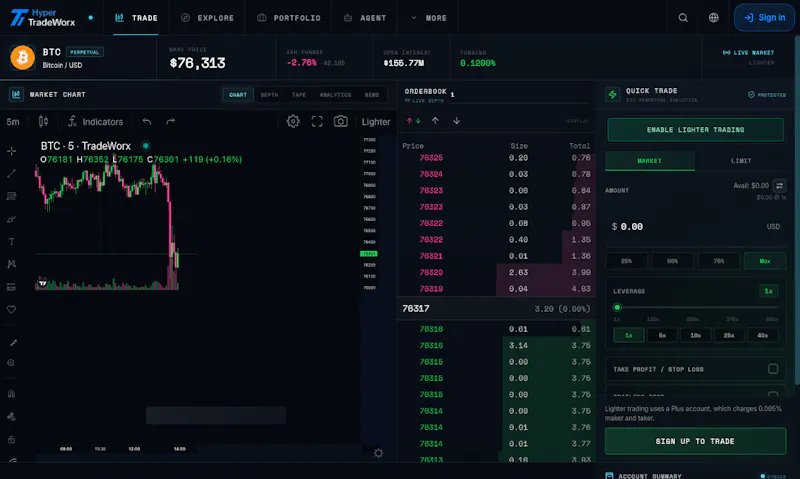
Task: Open chart settings gear
Action: 293,121
